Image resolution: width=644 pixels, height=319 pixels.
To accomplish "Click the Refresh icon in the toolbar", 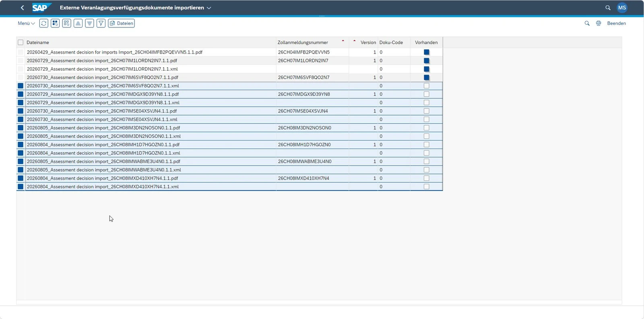I will pos(44,23).
